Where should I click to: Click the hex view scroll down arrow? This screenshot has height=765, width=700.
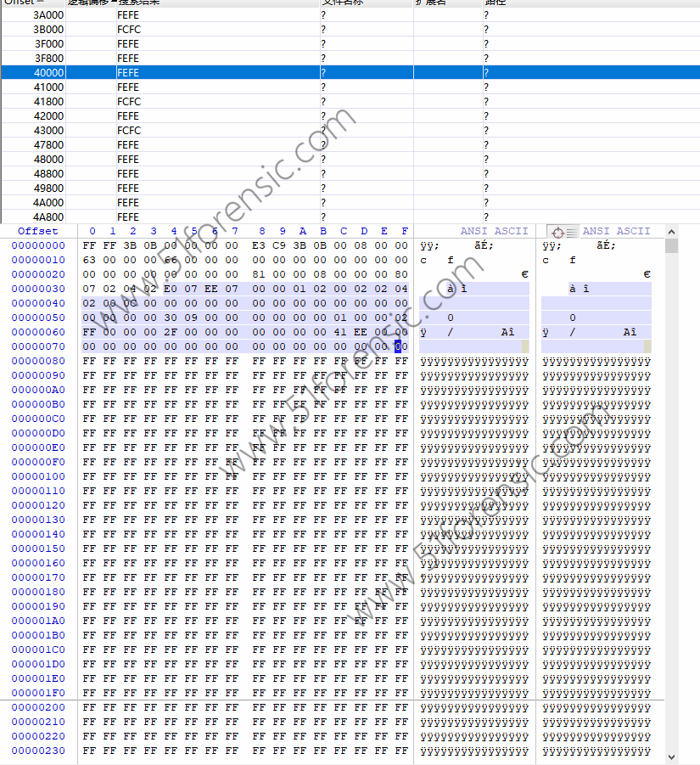point(671,757)
